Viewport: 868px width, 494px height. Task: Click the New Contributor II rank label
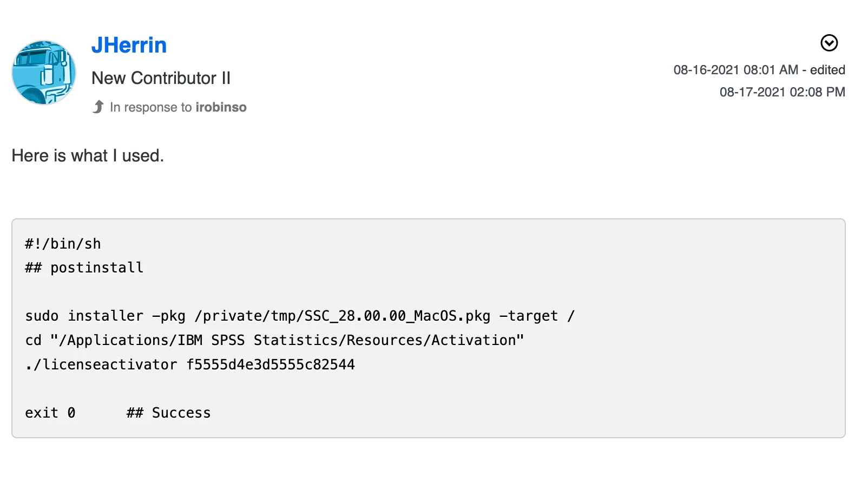coord(161,78)
